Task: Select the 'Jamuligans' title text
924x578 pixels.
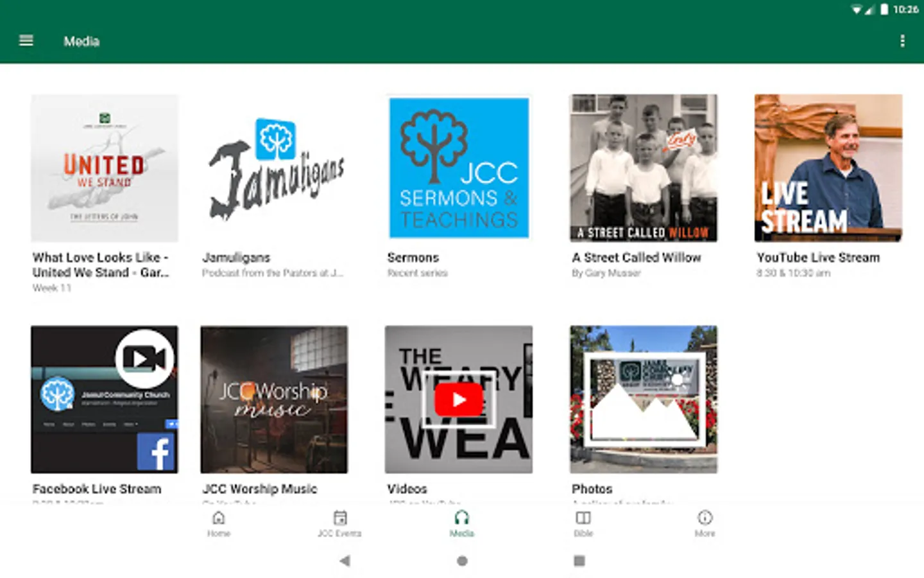Action: tap(236, 258)
